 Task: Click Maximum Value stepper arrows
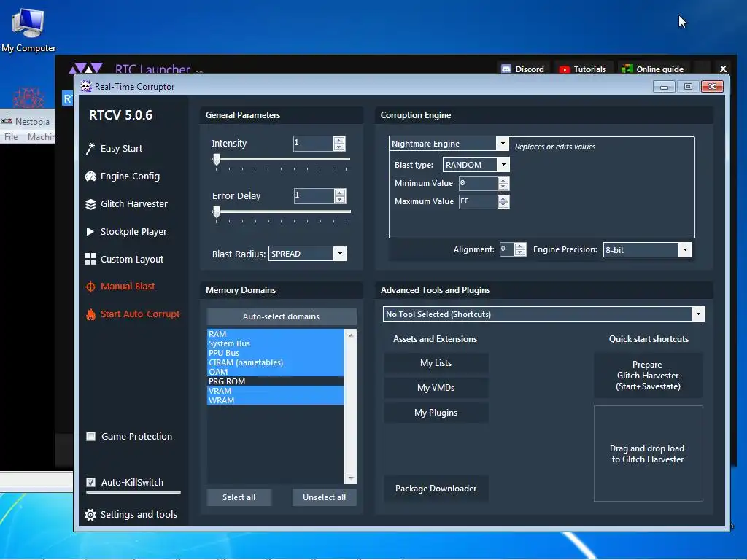point(503,201)
